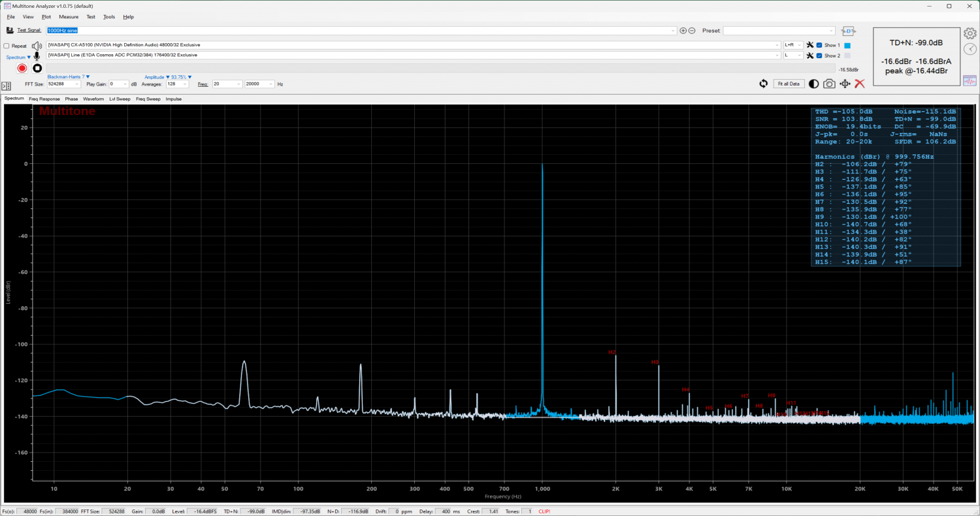Switch to the Impulse tab
The height and width of the screenshot is (516, 980).
(x=174, y=99)
